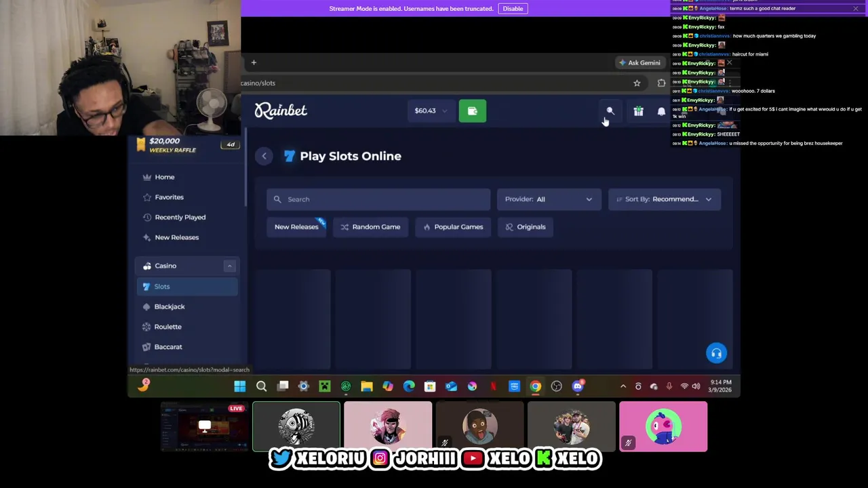This screenshot has width=868, height=488.
Task: Filter by New Releases chip
Action: [x=296, y=227]
